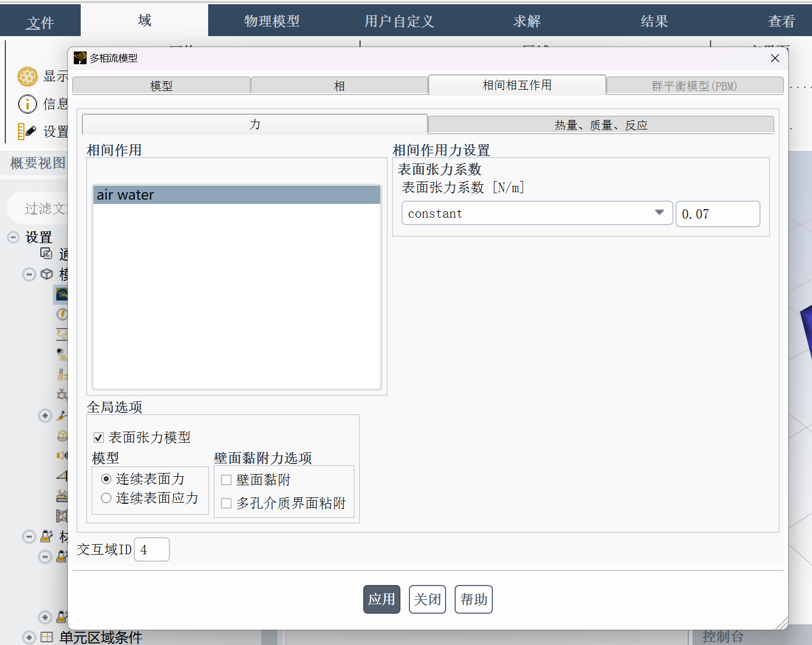Image resolution: width=812 pixels, height=645 pixels.
Task: Open the surface tension coefficient constant dropdown
Action: click(x=537, y=213)
